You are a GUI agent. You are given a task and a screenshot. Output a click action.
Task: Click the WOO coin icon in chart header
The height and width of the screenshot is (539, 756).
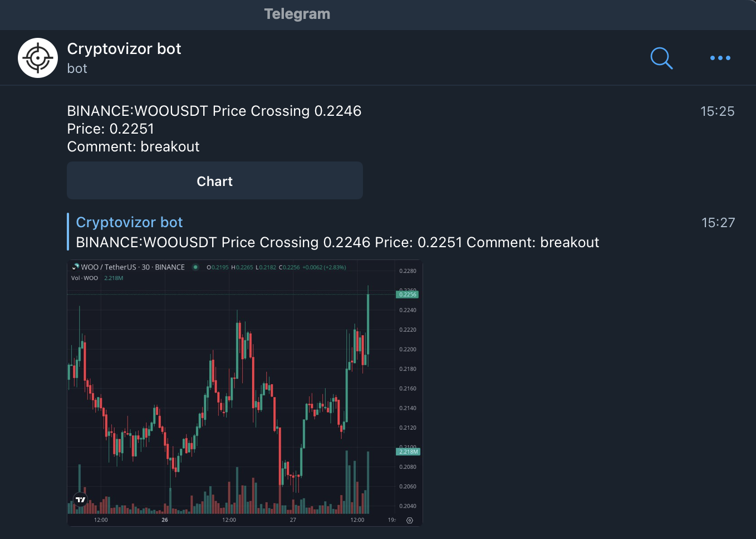pyautogui.click(x=76, y=267)
